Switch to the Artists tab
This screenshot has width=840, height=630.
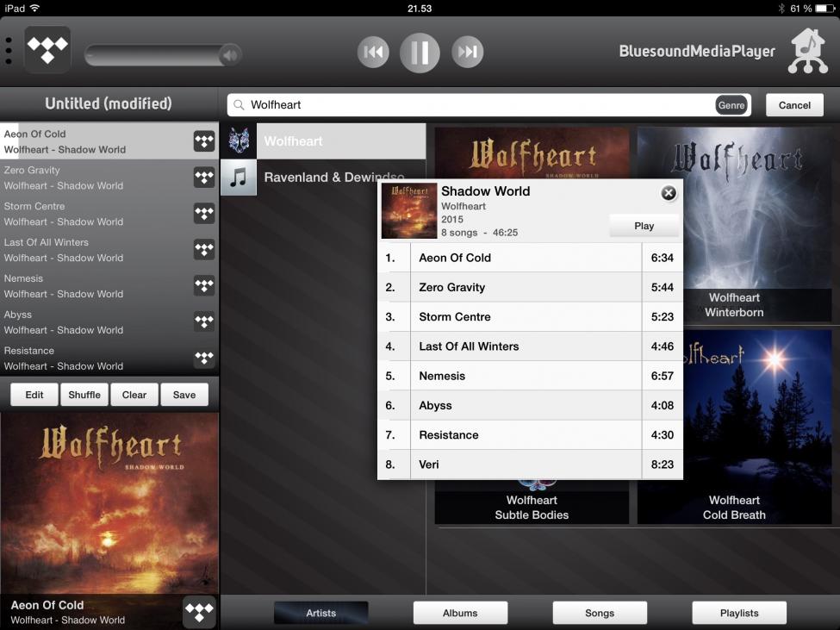pos(320,613)
